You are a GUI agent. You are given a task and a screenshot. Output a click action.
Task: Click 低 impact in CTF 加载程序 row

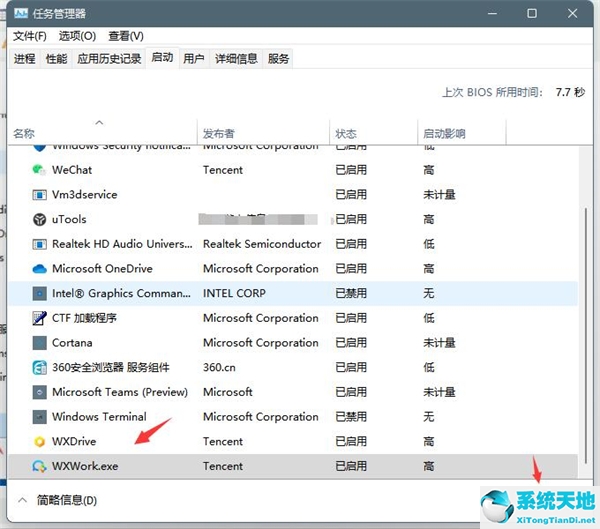pyautogui.click(x=429, y=318)
